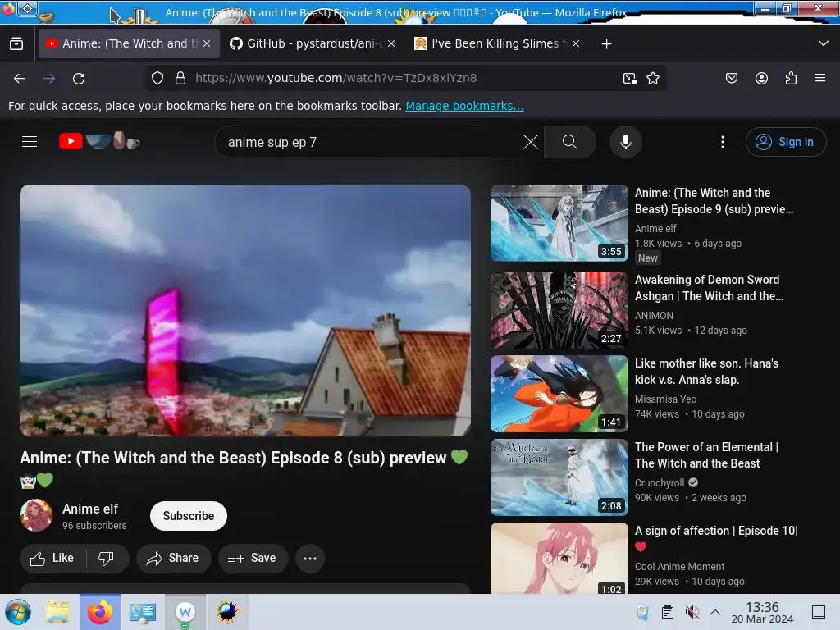
Task: Open Firefox account icon
Action: pyautogui.click(x=761, y=78)
